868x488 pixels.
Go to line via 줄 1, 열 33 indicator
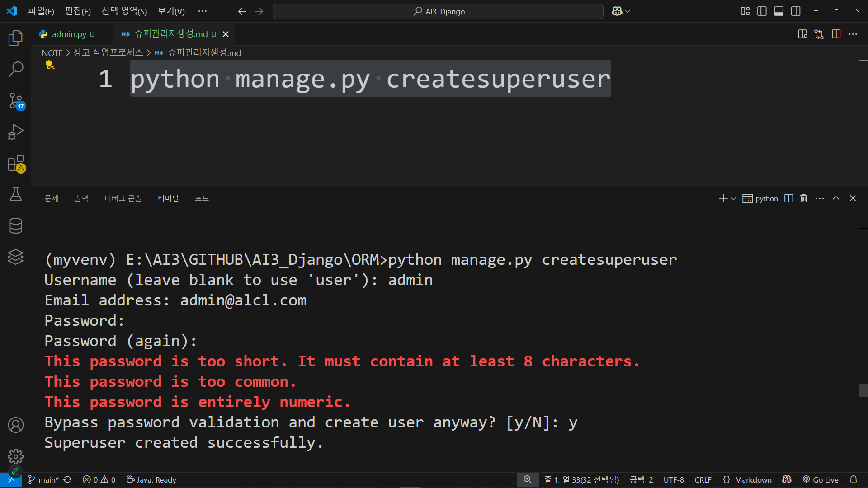pyautogui.click(x=581, y=480)
